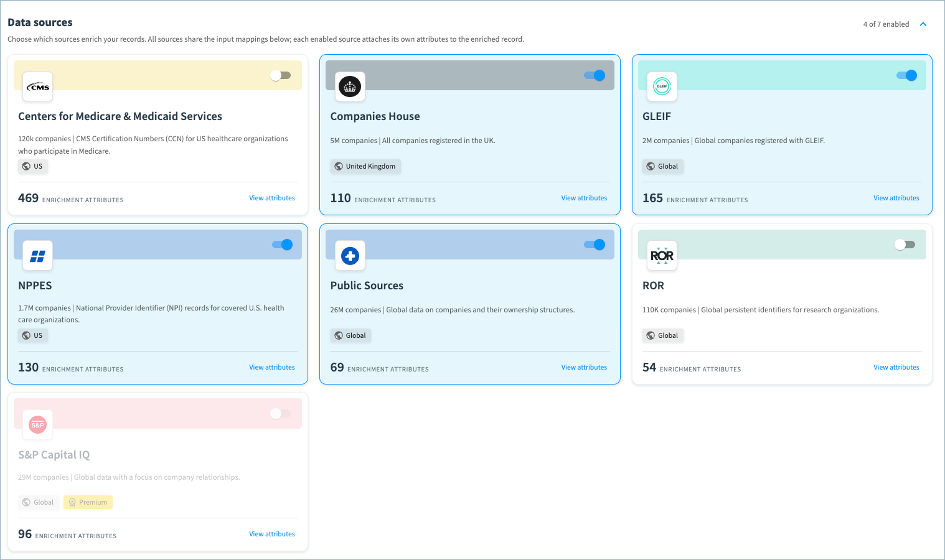This screenshot has width=945, height=560.
Task: View attributes for Companies House
Action: pyautogui.click(x=584, y=198)
